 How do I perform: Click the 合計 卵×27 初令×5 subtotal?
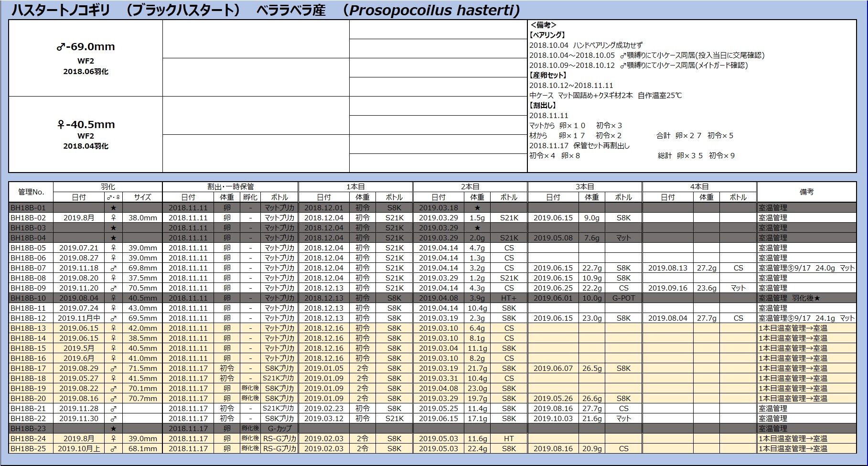pyautogui.click(x=695, y=135)
